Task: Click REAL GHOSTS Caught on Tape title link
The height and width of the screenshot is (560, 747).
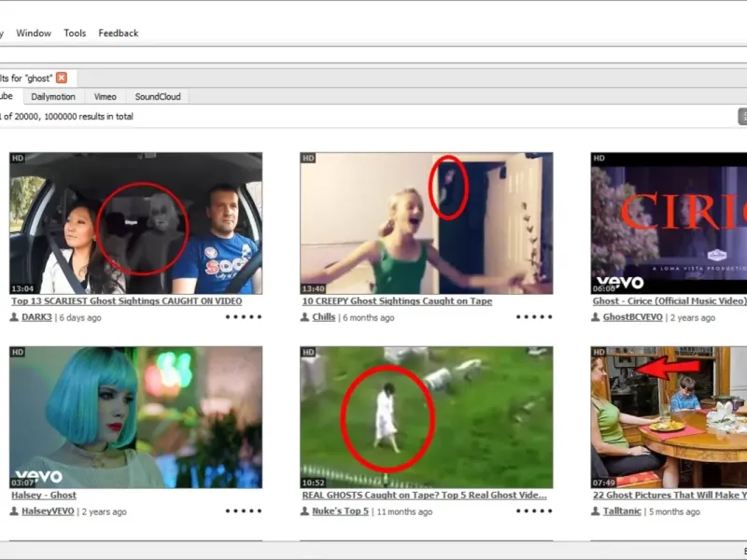Action: tap(425, 496)
